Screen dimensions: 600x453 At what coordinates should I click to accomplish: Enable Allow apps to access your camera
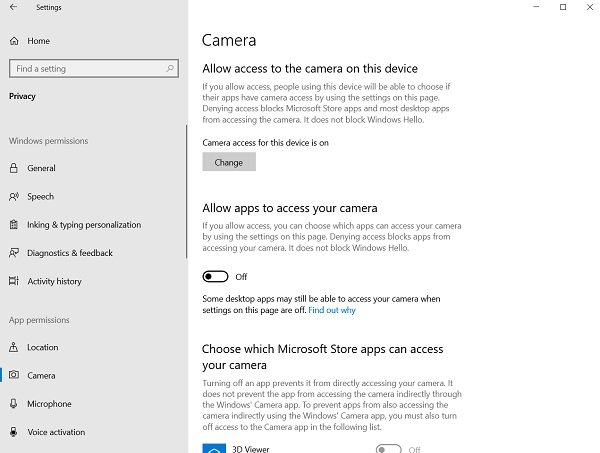215,277
